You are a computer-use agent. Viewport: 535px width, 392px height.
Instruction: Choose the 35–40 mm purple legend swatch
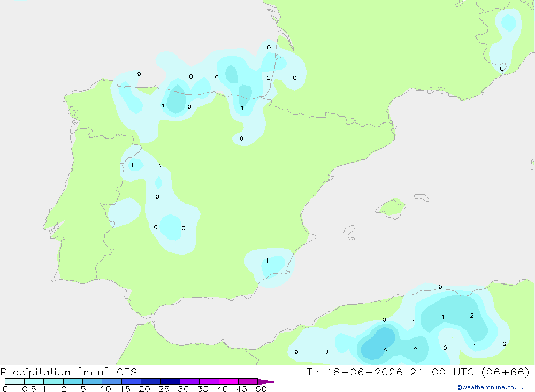pyautogui.click(x=209, y=381)
